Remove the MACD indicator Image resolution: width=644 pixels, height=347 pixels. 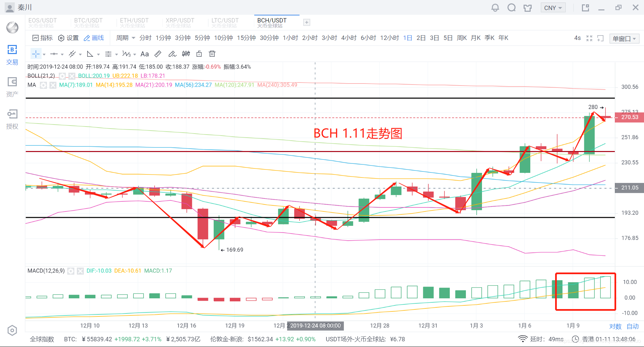(x=80, y=271)
